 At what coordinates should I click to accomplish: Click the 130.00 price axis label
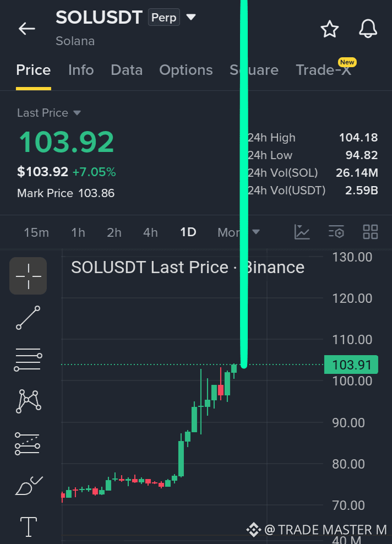coord(352,257)
